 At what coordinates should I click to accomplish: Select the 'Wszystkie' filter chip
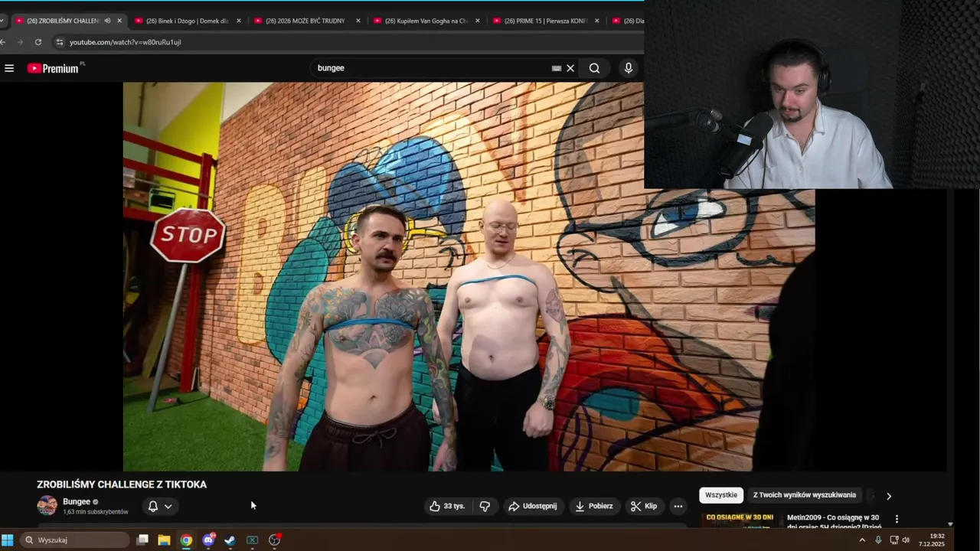721,495
